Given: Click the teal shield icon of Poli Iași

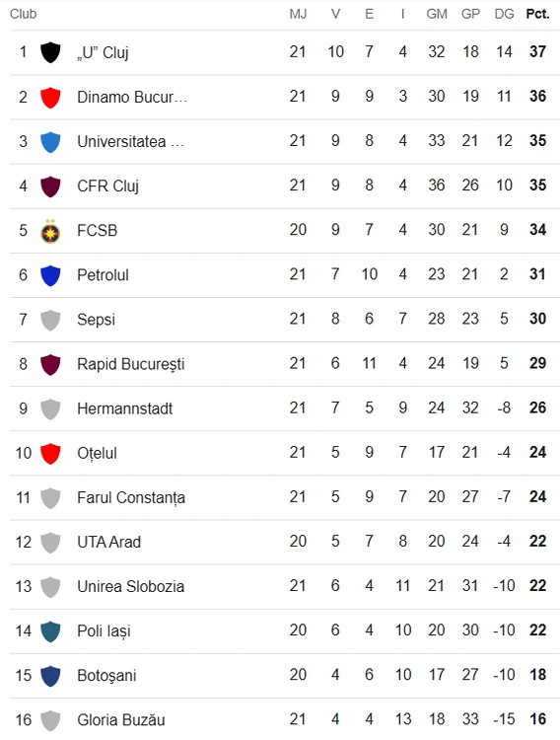Looking at the screenshot, I should (50, 631).
